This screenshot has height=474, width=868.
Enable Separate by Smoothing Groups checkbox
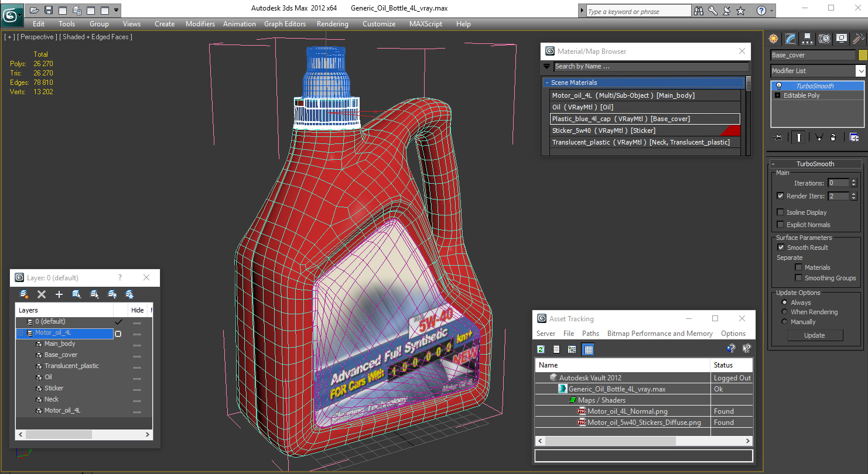(798, 278)
